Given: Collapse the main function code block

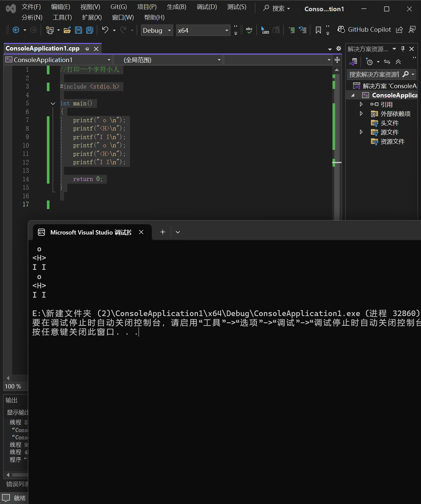Looking at the screenshot, I should point(53,103).
